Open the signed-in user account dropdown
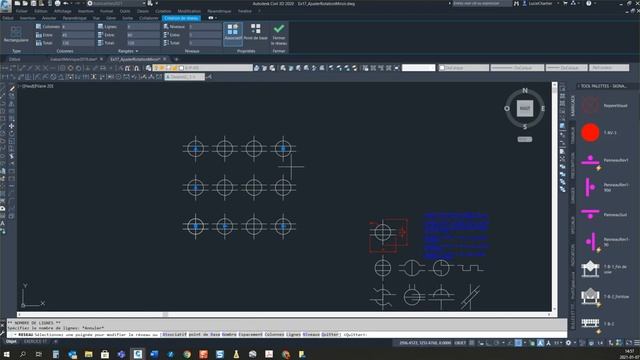 tap(540, 3)
